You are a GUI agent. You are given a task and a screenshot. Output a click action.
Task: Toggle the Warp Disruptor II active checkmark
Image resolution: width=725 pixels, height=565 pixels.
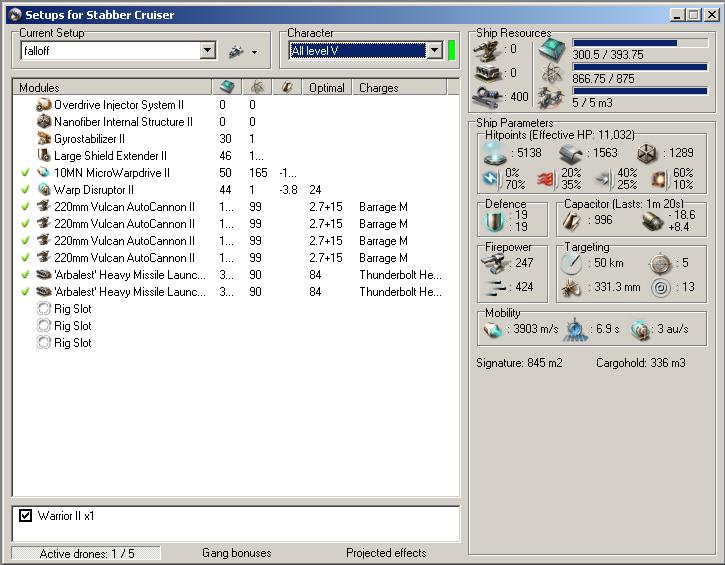pyautogui.click(x=25, y=190)
